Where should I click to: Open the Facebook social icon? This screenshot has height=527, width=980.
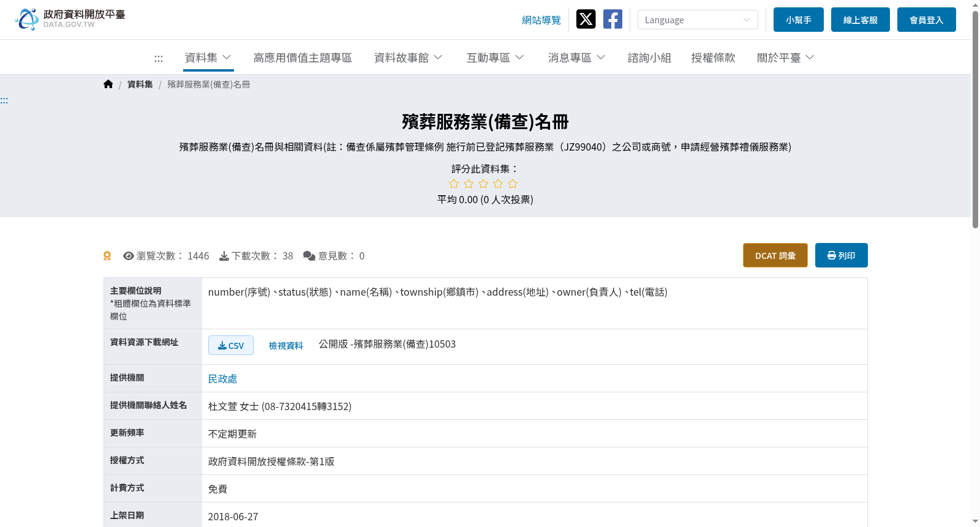coord(612,19)
